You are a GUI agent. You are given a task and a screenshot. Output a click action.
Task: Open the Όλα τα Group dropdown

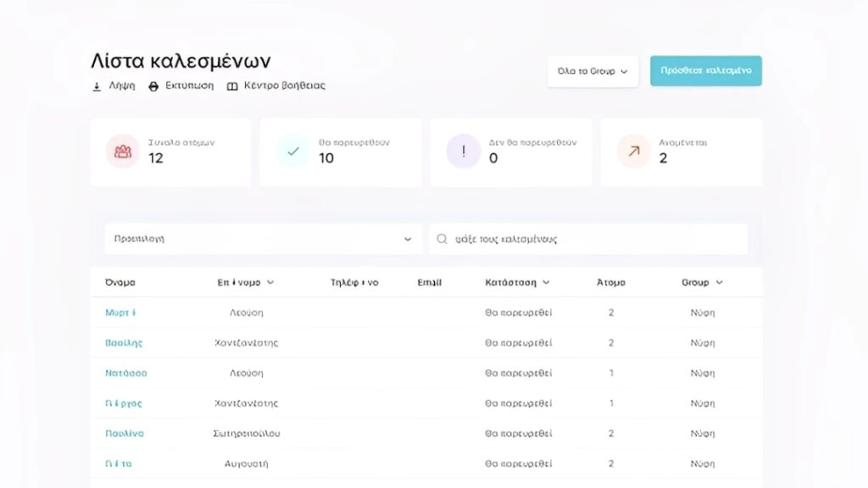tap(593, 72)
